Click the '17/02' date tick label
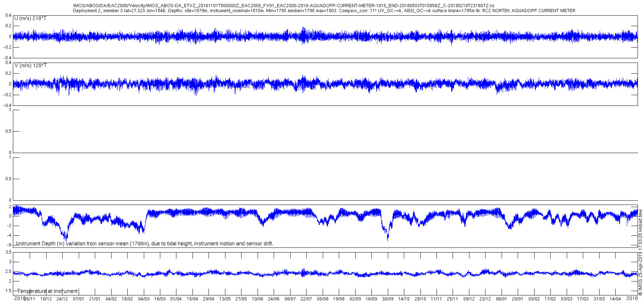644x304 pixels. (550, 299)
